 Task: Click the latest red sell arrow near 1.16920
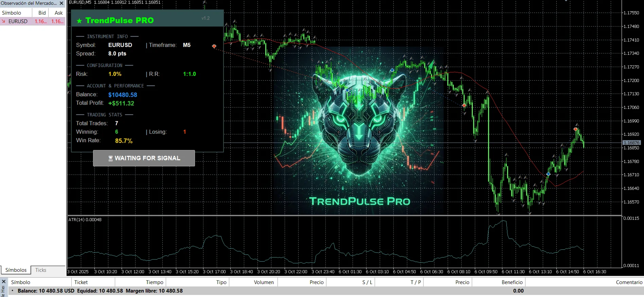click(x=575, y=129)
